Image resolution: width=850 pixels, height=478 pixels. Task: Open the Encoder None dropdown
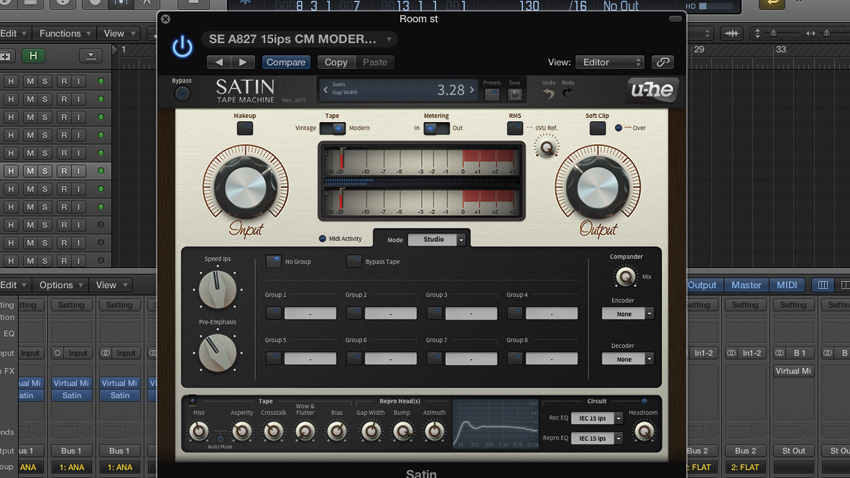point(627,314)
